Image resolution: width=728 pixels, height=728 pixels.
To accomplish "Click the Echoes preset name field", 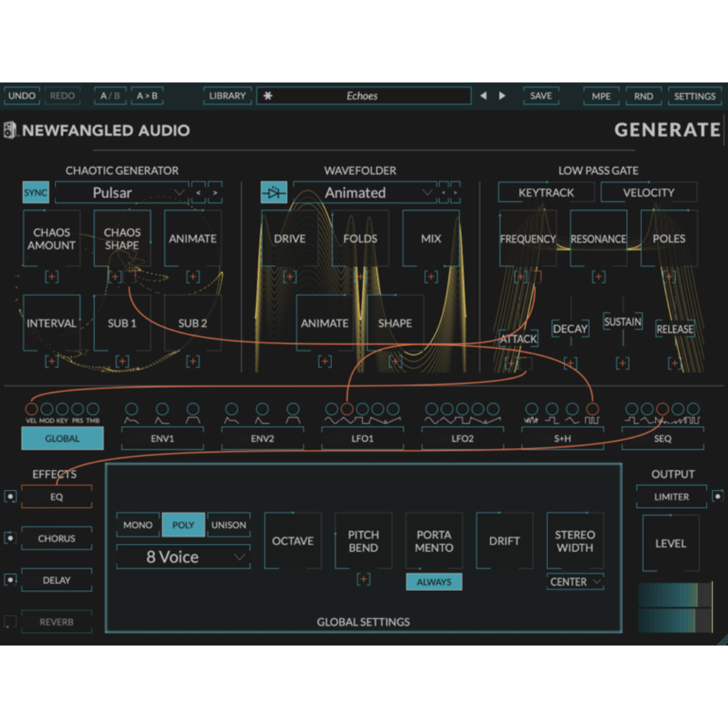I will coord(363,95).
